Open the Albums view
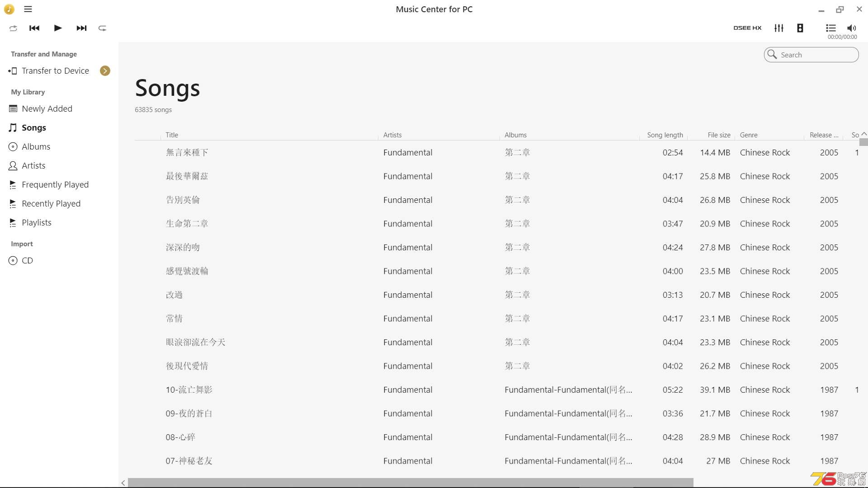 click(36, 147)
